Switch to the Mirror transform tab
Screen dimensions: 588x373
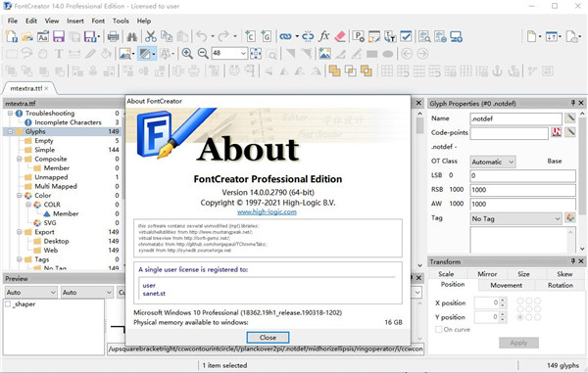point(487,274)
